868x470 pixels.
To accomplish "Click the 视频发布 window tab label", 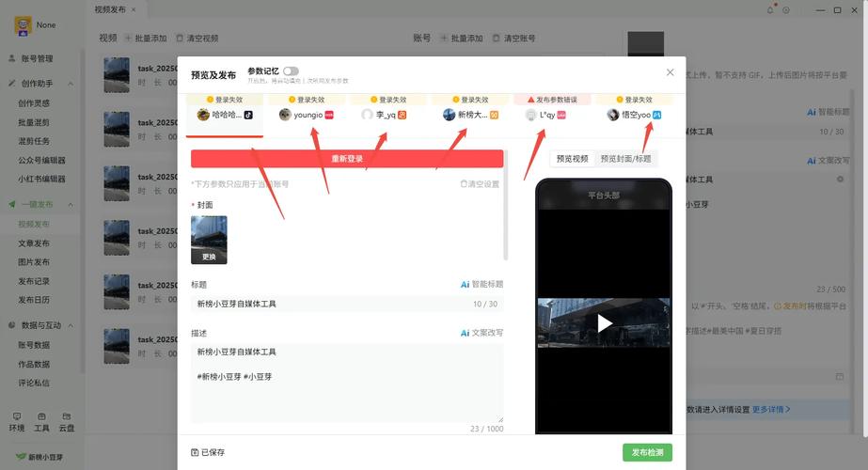I will pyautogui.click(x=110, y=10).
